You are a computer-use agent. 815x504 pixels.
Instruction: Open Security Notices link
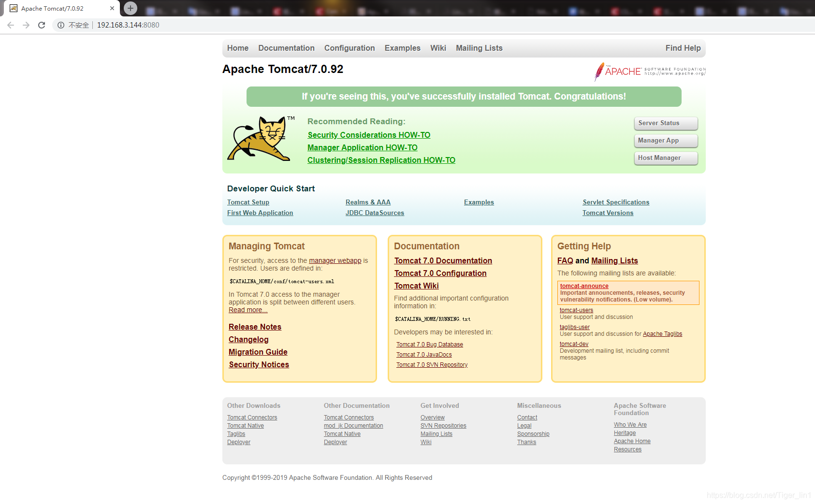tap(259, 365)
